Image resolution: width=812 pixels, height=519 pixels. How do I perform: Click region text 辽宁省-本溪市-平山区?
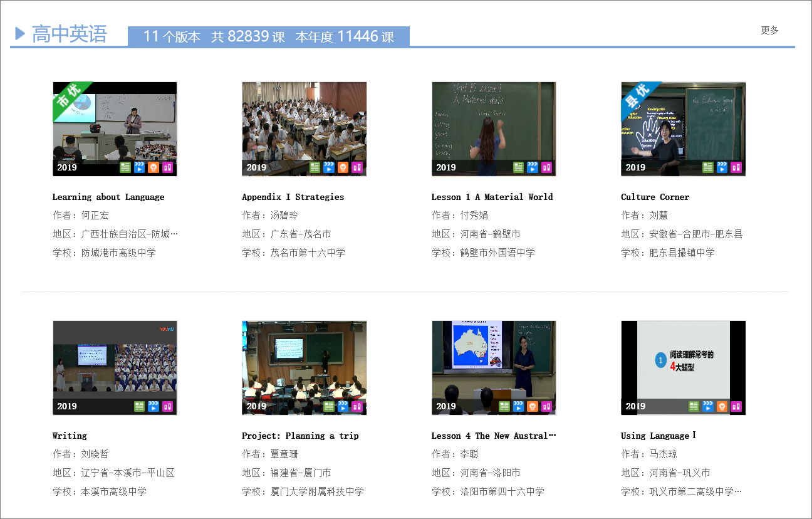128,473
